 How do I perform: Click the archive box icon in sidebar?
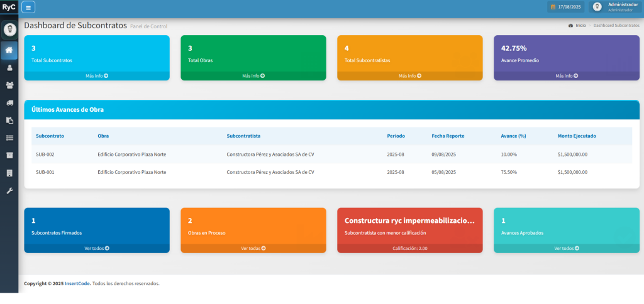point(9,155)
